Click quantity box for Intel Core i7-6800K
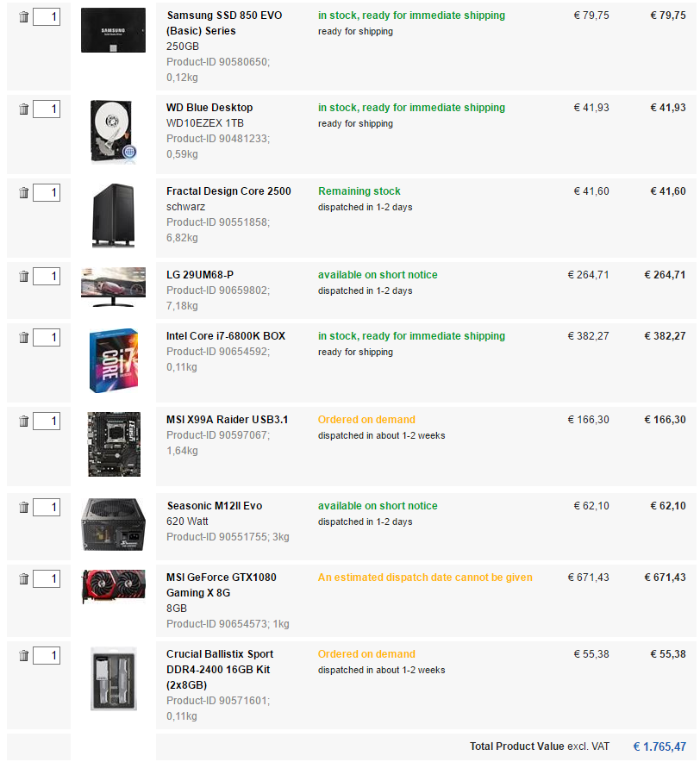Image resolution: width=700 pixels, height=762 pixels. pos(47,338)
